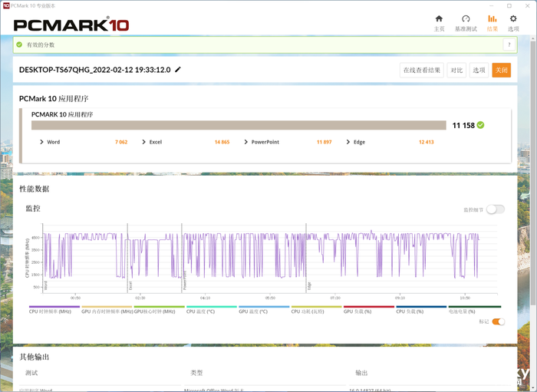Click the PCMark 10 title bar app icon
Viewport: 537px width, 392px height.
click(6, 5)
